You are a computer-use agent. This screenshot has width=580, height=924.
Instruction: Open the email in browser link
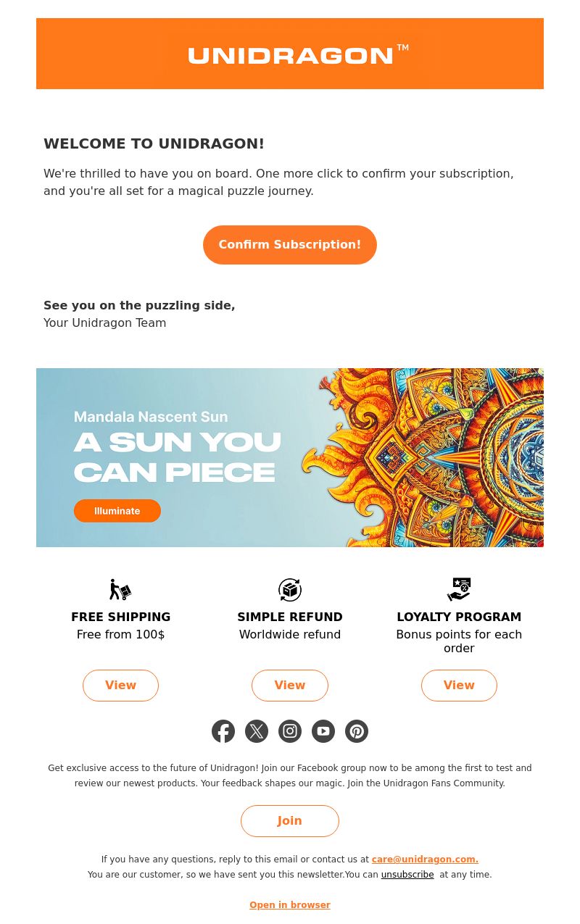click(290, 905)
